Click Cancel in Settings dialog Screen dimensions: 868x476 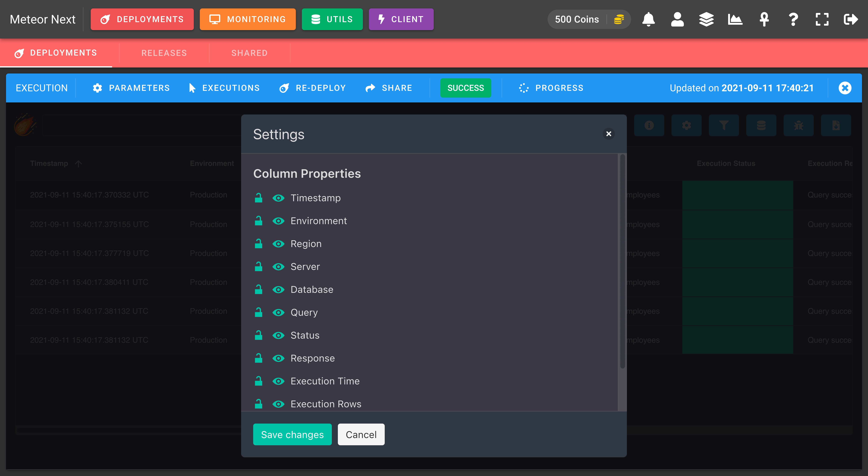[361, 435]
